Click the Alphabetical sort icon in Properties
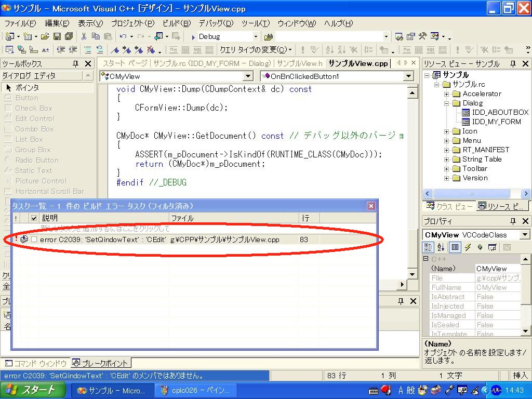Image resolution: width=532 pixels, height=399 pixels. click(x=441, y=247)
